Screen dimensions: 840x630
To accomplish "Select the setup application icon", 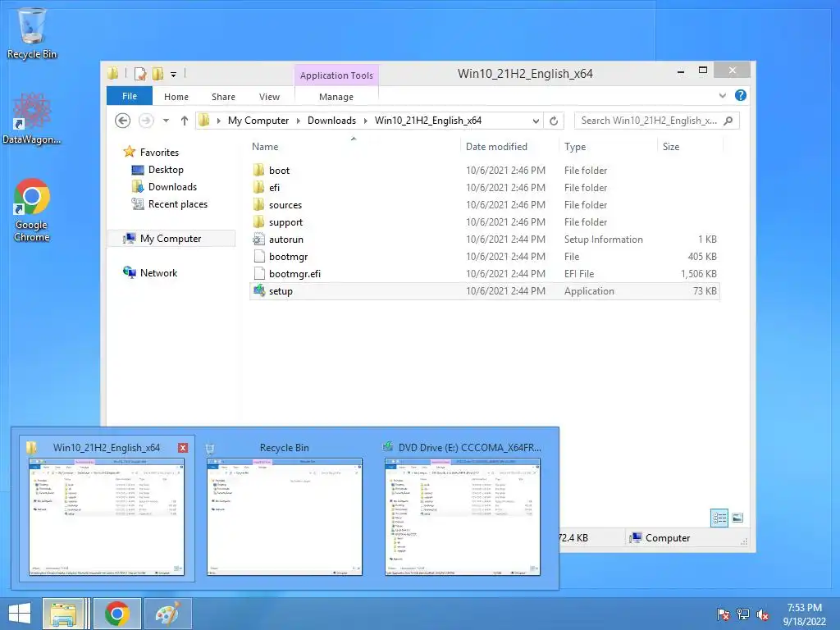I will pos(259,291).
